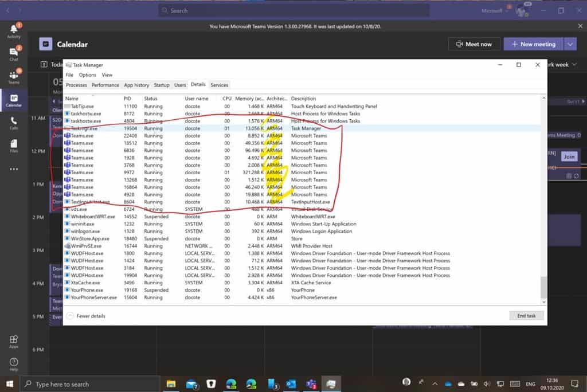Join the meeting with Join button
The width and height of the screenshot is (587, 392).
tap(569, 156)
